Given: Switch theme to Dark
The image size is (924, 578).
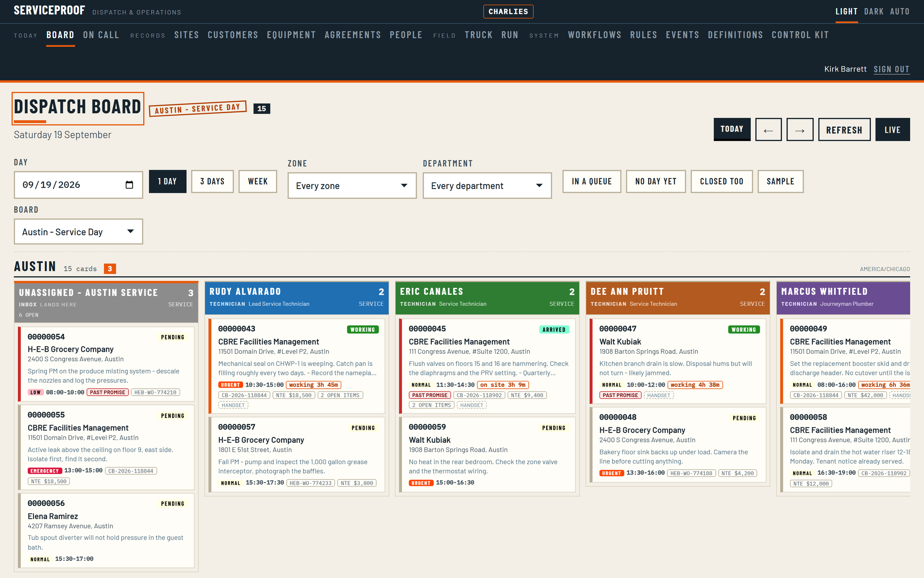Looking at the screenshot, I should coord(874,11).
